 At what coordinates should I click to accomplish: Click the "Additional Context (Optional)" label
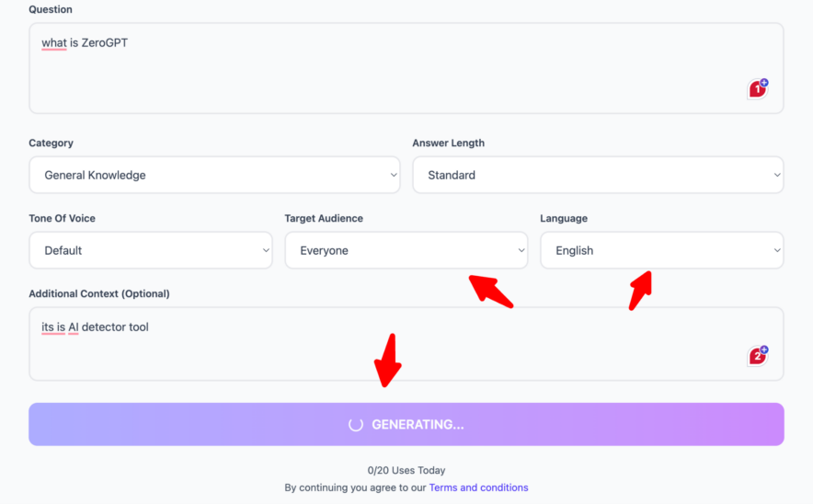pyautogui.click(x=99, y=293)
